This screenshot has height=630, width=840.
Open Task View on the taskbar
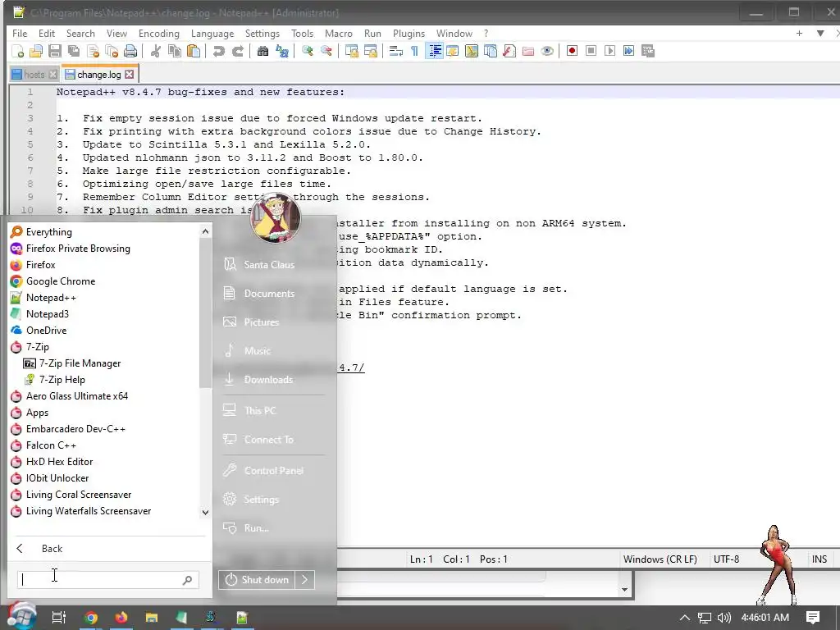tap(59, 618)
